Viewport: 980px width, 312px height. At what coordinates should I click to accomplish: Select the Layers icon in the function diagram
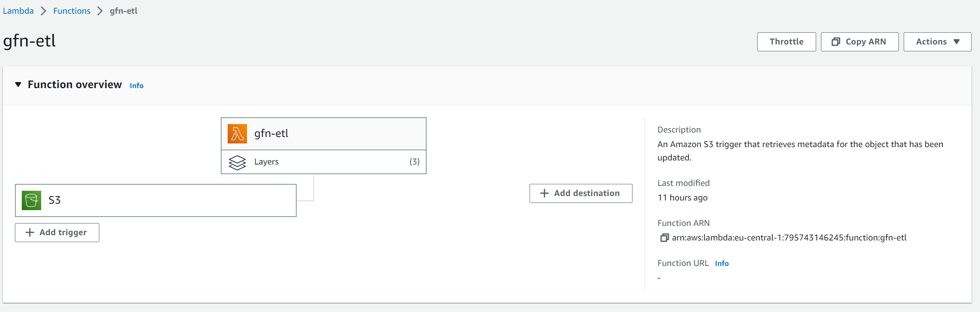click(x=238, y=162)
